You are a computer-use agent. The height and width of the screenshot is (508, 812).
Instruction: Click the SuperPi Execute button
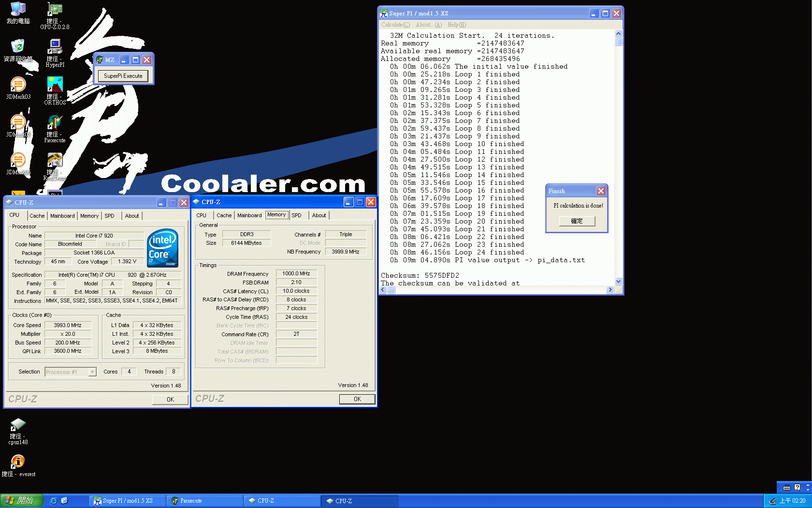pos(123,76)
